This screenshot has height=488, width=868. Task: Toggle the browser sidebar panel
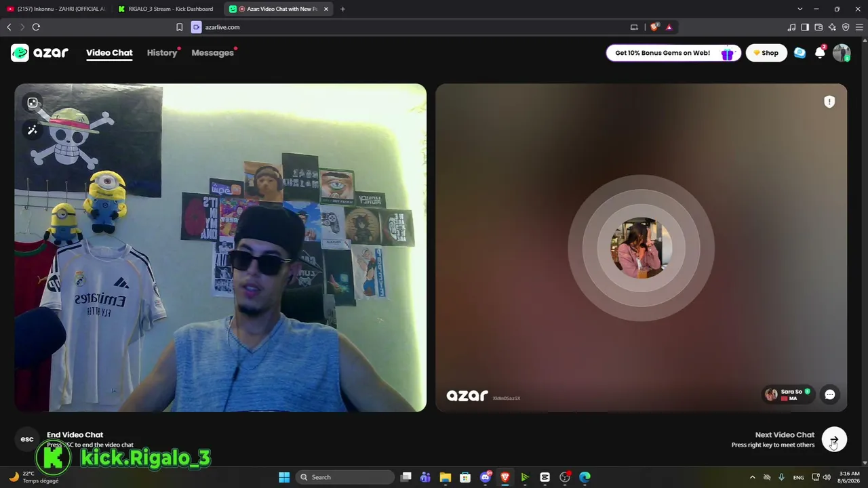click(805, 27)
